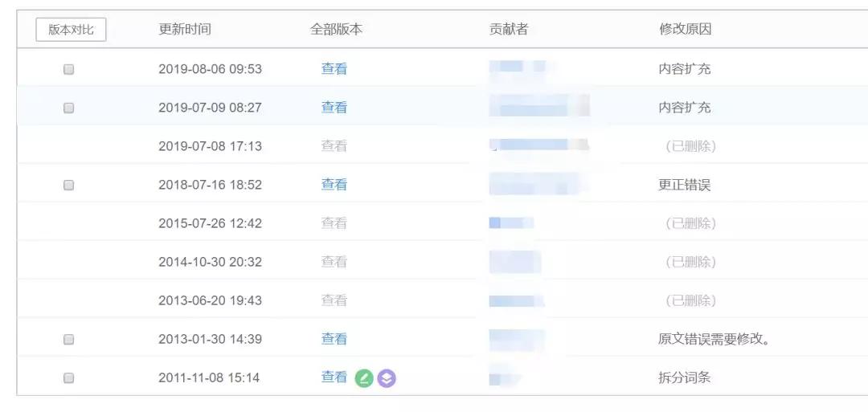Click greyed 查看 on 2019-07-08 deleted row
Image resolution: width=868 pixels, height=412 pixels.
(334, 146)
